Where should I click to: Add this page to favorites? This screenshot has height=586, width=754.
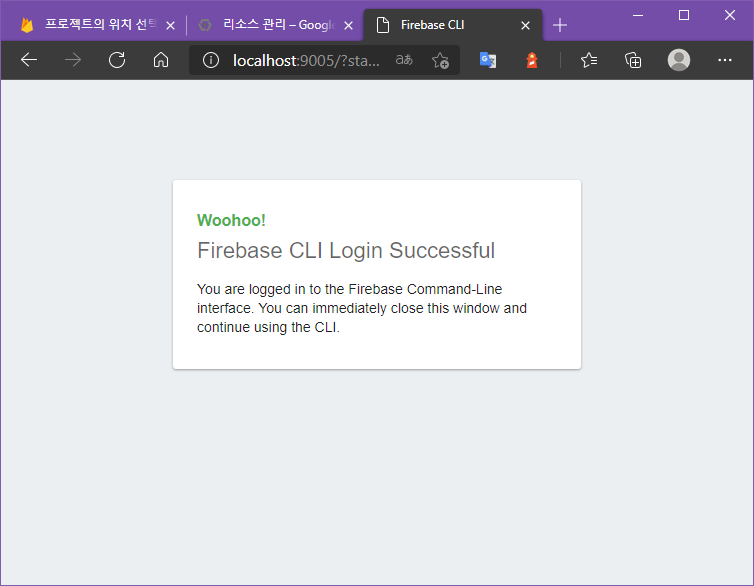[x=440, y=61]
